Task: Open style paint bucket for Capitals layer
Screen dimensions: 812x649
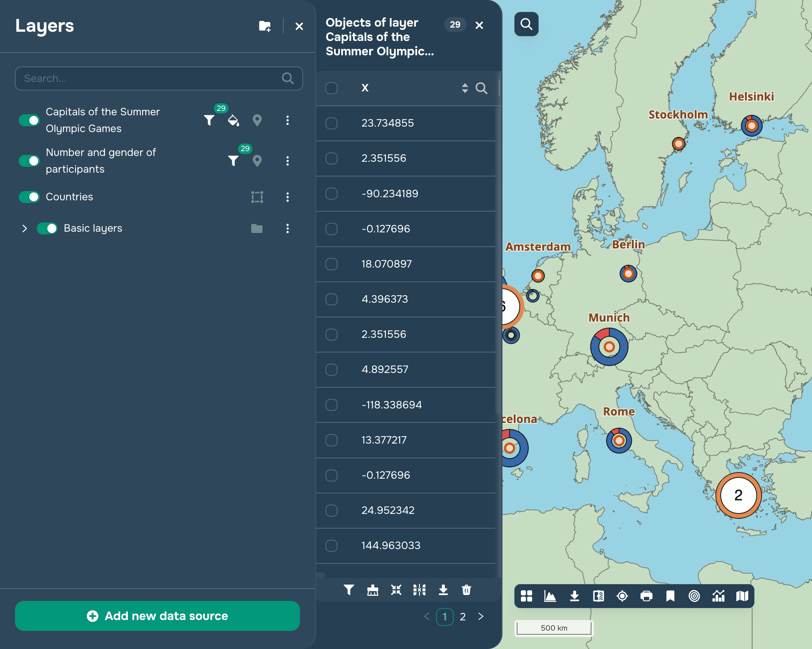Action: 234,120
